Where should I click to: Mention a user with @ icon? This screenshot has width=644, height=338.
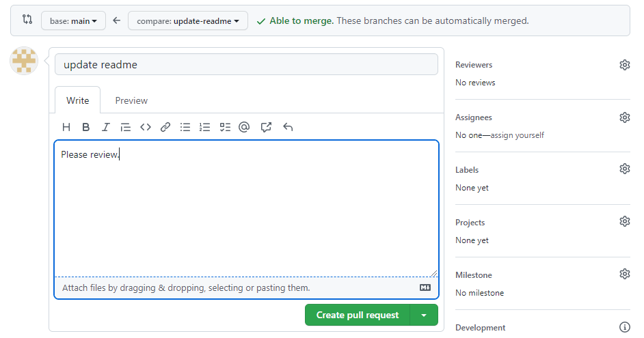tap(244, 127)
